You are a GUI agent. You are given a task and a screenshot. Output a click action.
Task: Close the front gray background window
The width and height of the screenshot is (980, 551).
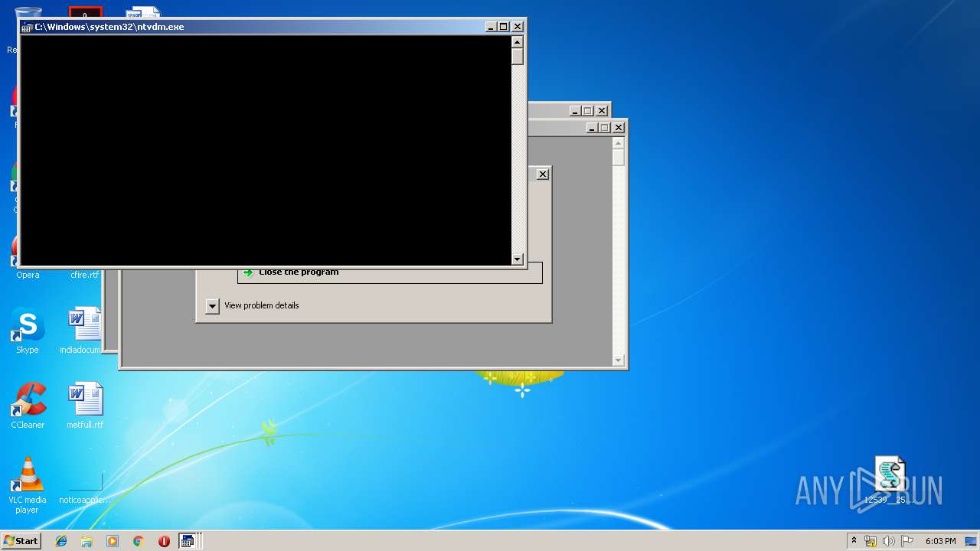point(619,128)
